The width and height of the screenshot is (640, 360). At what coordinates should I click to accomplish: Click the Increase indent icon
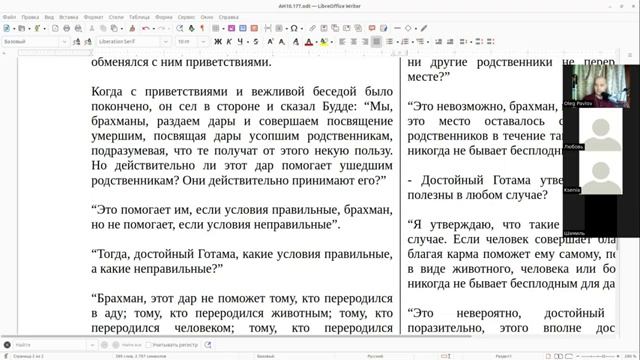439,42
